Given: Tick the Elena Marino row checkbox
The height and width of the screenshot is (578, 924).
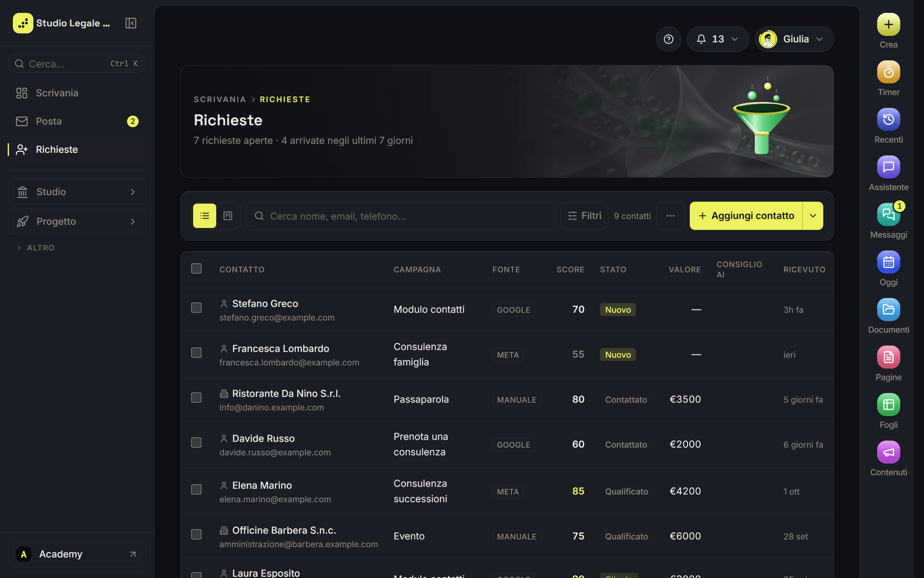Looking at the screenshot, I should (x=196, y=489).
